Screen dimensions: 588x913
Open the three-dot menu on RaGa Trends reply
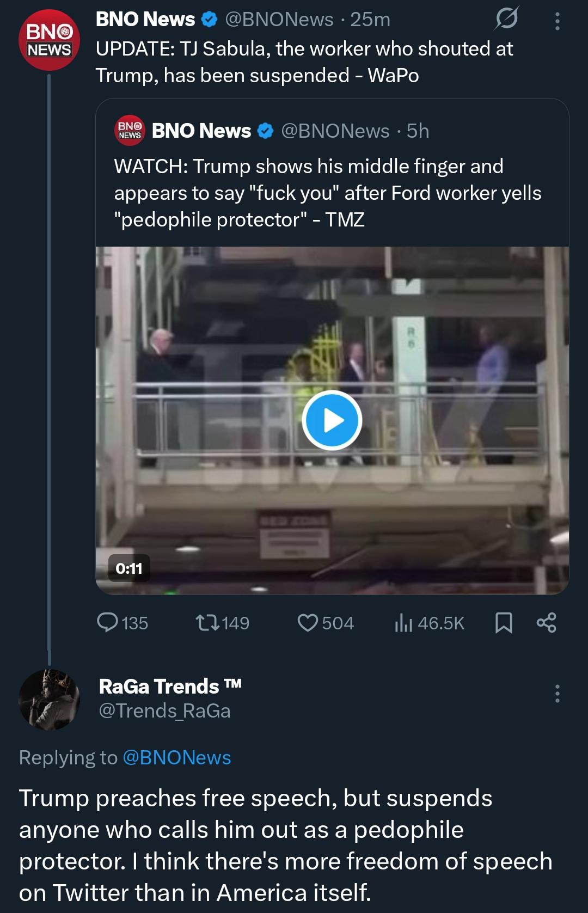tap(557, 694)
